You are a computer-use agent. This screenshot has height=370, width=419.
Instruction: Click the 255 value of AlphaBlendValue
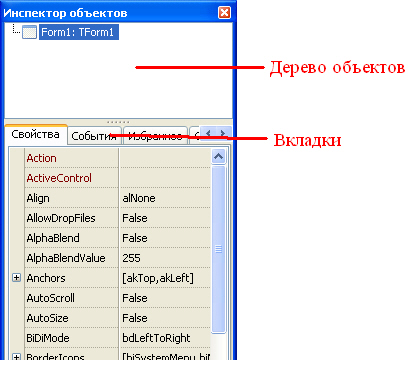[131, 258]
